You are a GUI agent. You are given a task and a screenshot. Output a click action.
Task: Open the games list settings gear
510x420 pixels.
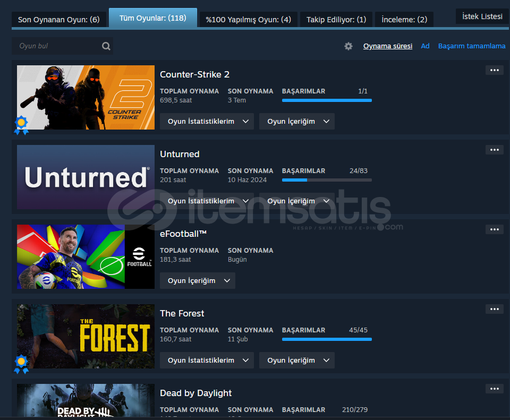[348, 46]
